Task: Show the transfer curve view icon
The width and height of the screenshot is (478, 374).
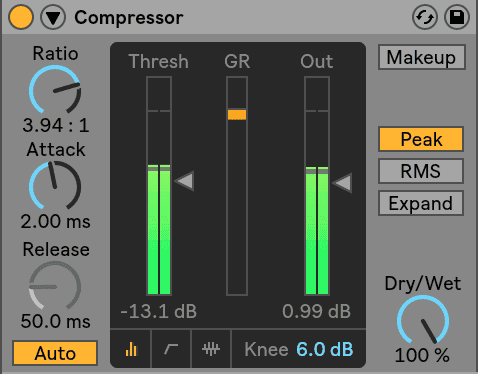Action: coord(171,349)
